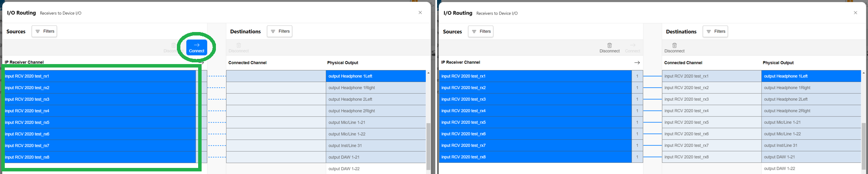868x174 pixels.
Task: Select input RCV 2020 test_rx8 source in right window
Action: pos(535,157)
